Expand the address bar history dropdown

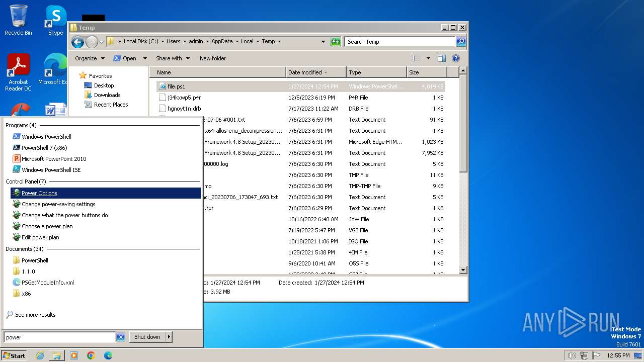point(323,42)
